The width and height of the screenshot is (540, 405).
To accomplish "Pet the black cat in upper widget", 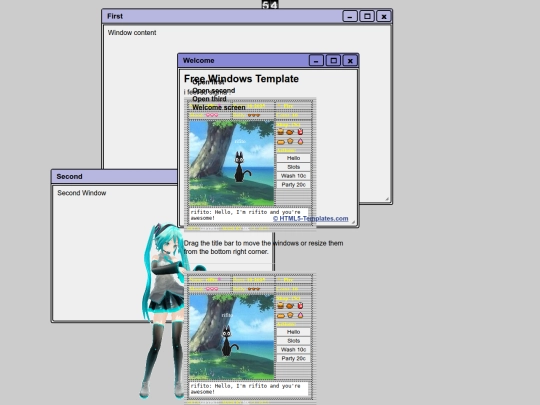I will pyautogui.click(x=241, y=167).
